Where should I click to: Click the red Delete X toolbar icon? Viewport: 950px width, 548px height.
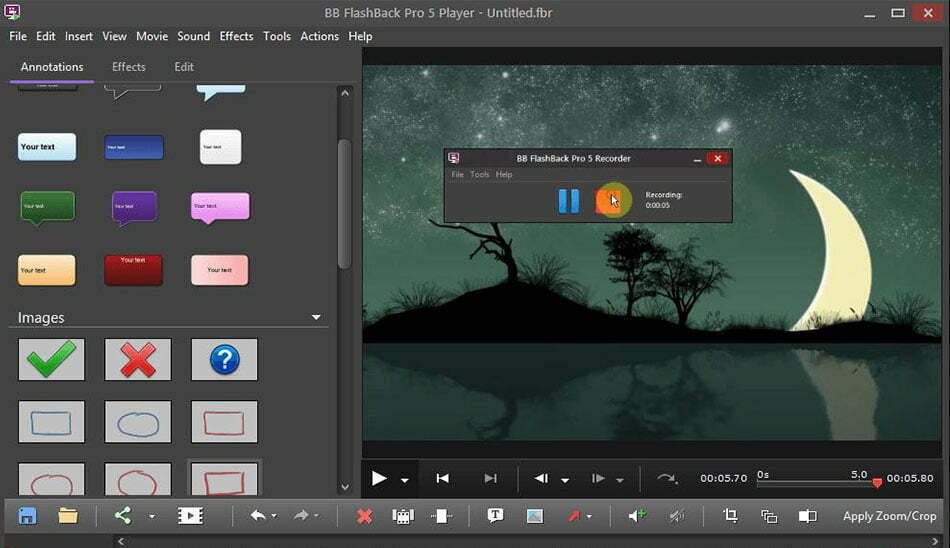[x=364, y=516]
